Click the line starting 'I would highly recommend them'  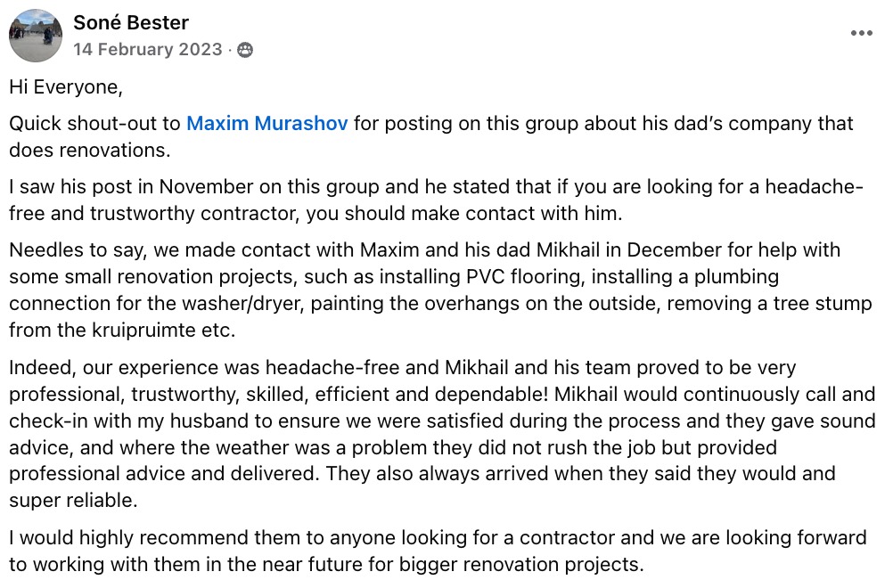pyautogui.click(x=438, y=538)
